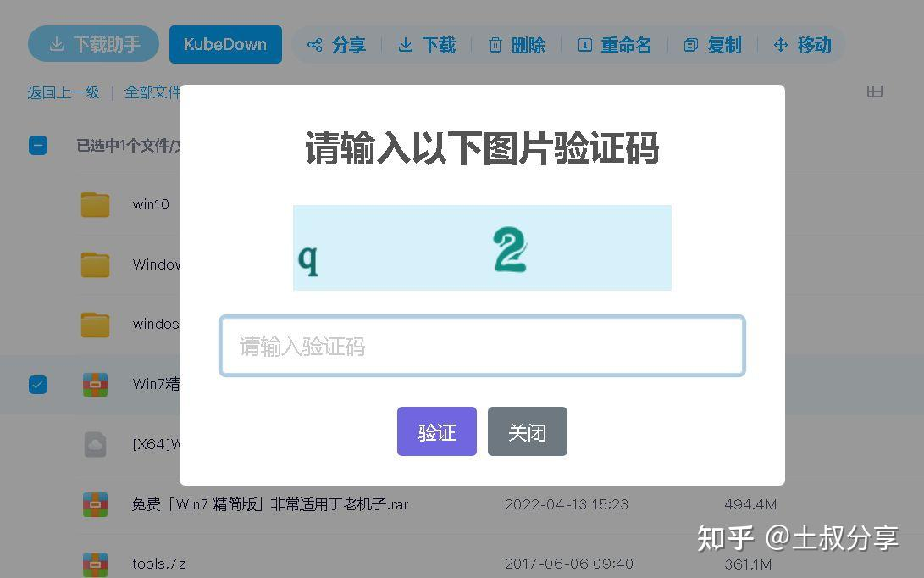This screenshot has height=578, width=924.
Task: Click the 返回上一级 link
Action: (63, 92)
